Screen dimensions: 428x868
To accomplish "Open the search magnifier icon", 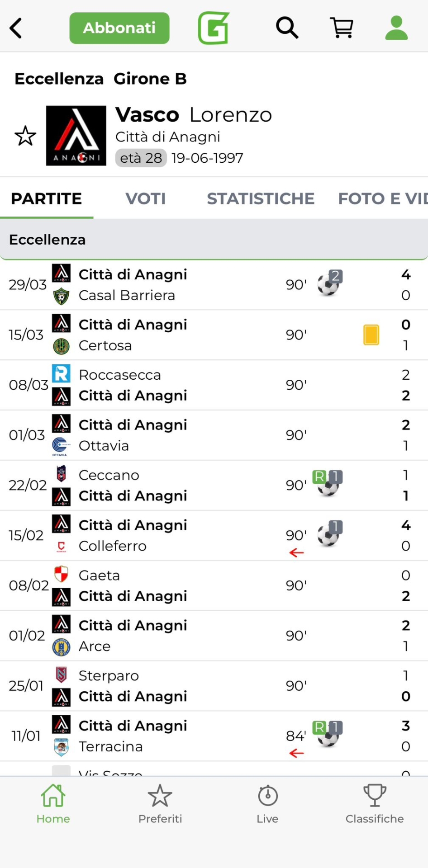I will (x=287, y=28).
